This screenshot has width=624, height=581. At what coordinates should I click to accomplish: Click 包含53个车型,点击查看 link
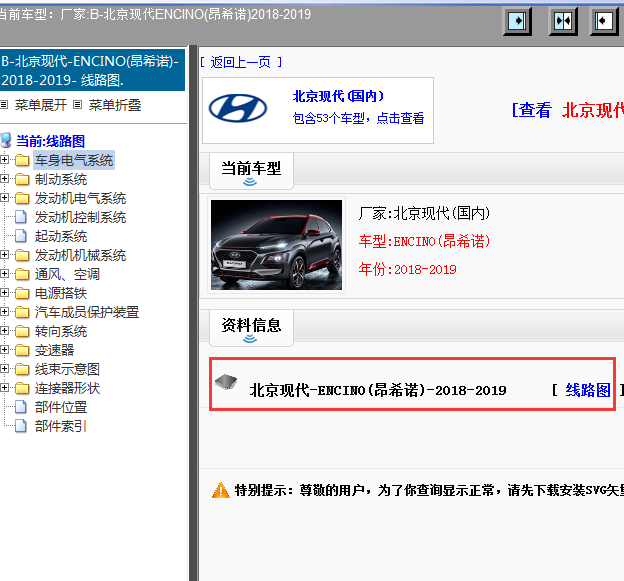click(358, 118)
